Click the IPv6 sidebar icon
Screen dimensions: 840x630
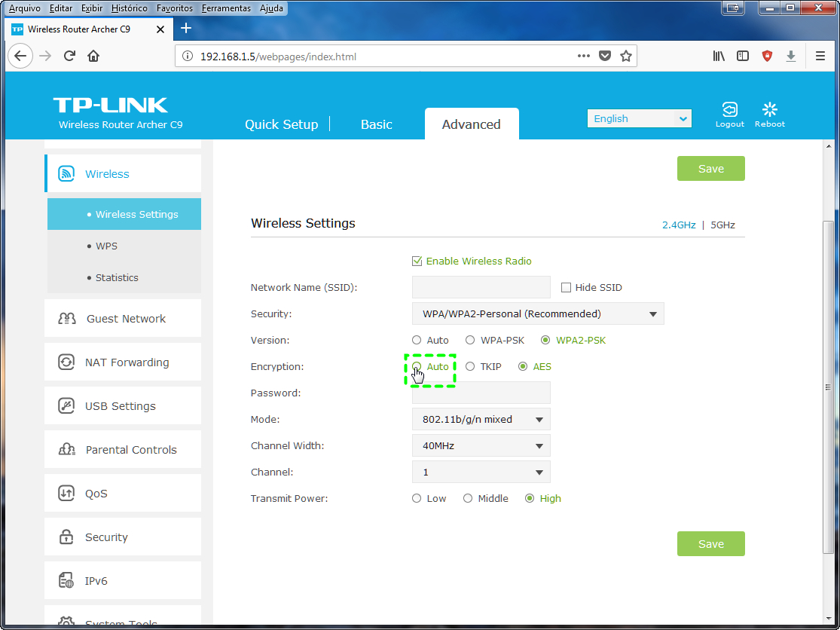pos(66,581)
